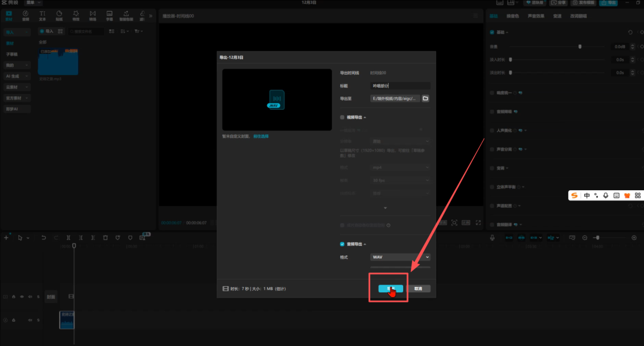This screenshot has width=644, height=346.
Task: Click the browse folder icon beside export path
Action: point(425,98)
